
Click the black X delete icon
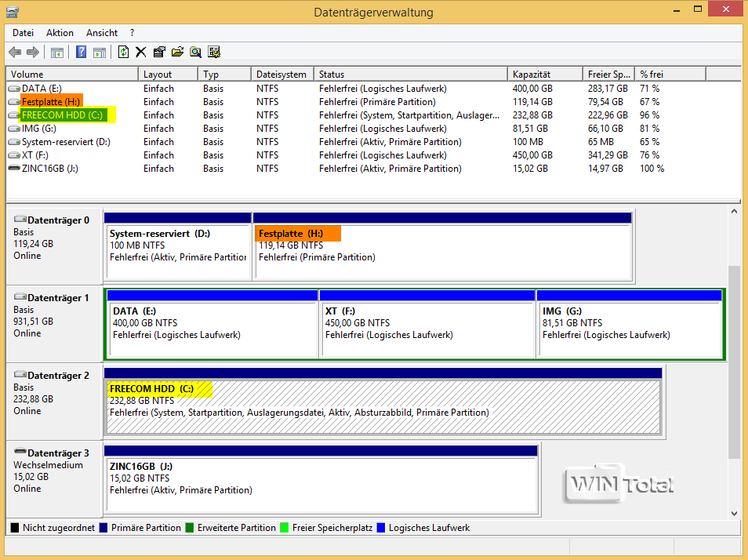pos(141,53)
